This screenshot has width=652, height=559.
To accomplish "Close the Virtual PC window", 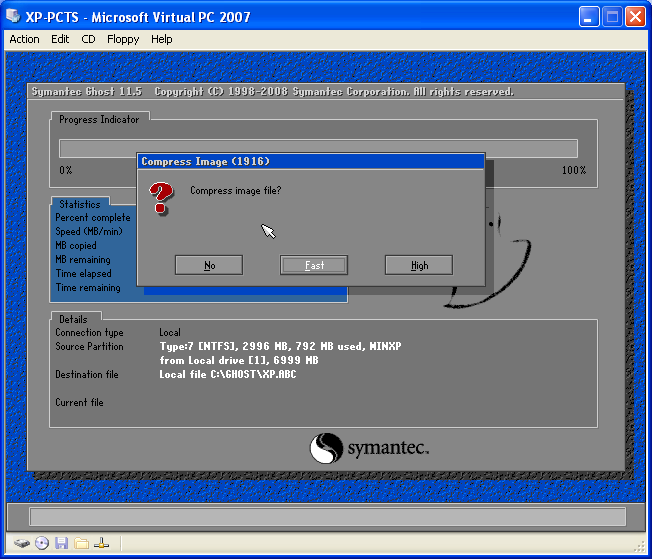I will (x=635, y=17).
